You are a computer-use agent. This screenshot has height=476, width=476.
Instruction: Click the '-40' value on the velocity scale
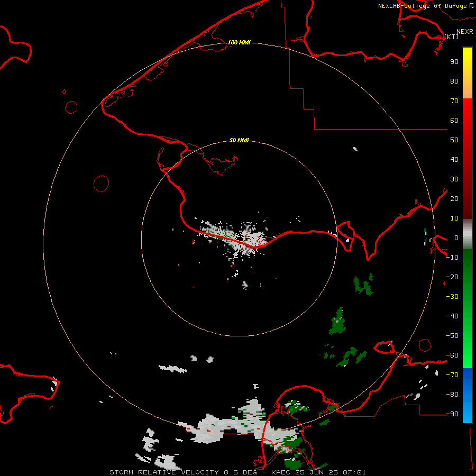[x=452, y=316]
